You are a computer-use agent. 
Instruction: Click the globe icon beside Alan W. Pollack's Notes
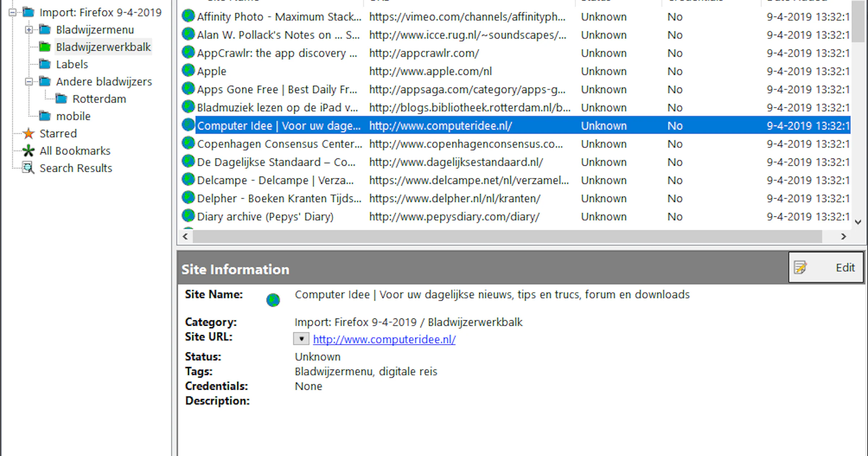coord(188,34)
